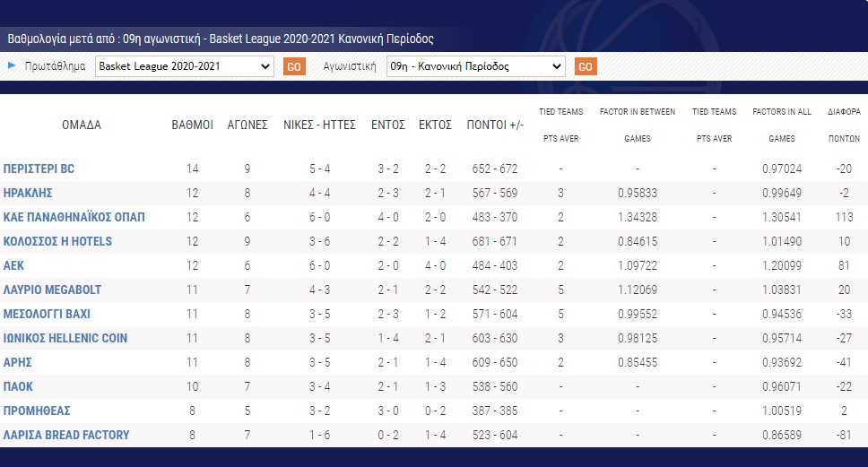Viewport: 868px width, 467px height.
Task: Open the ΛΑΥΡΙΟ MEGABOLT team link
Action: [53, 290]
